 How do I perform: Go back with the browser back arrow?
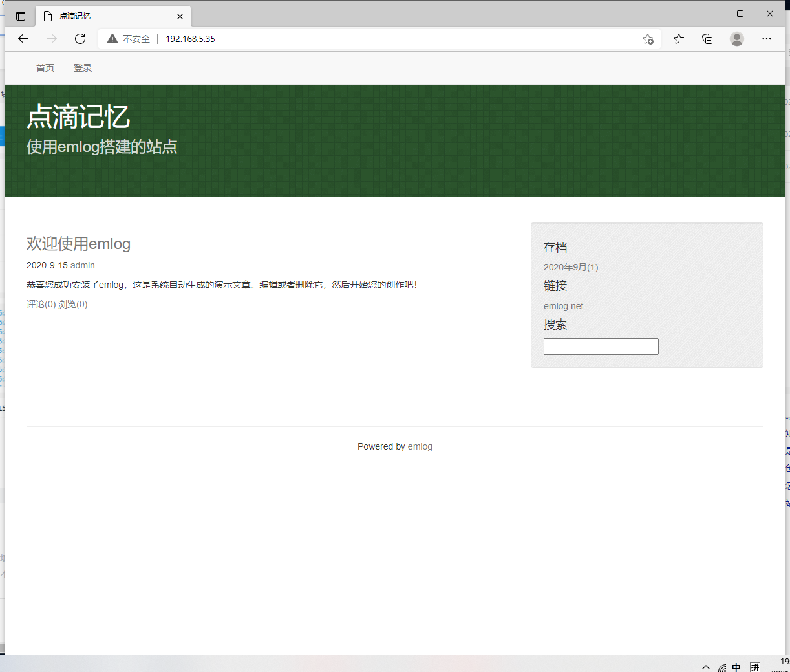(23, 39)
